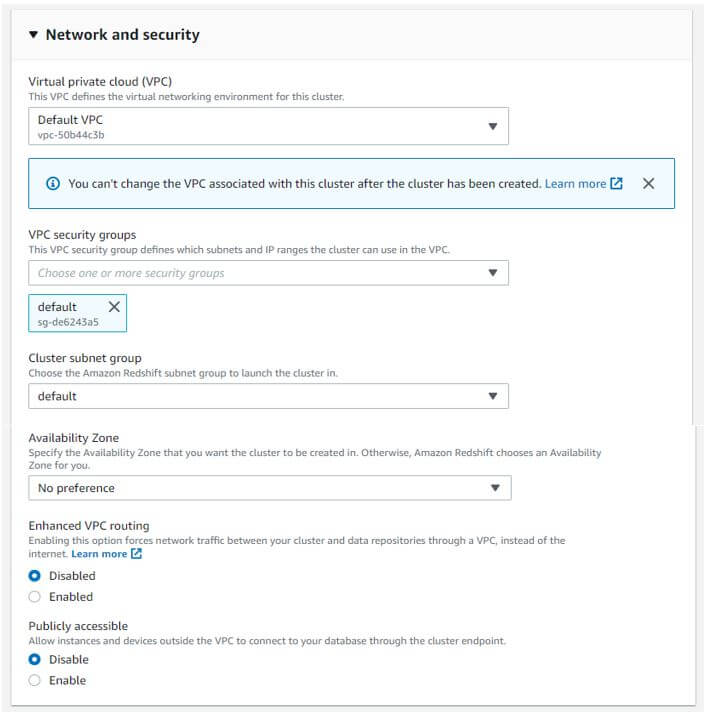
Task: Click the Network and security heading
Action: [x=122, y=35]
